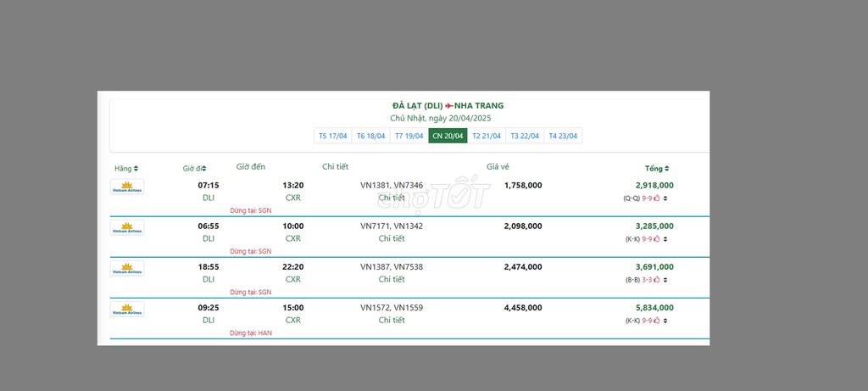Click arrival time 13:20

[x=292, y=186]
